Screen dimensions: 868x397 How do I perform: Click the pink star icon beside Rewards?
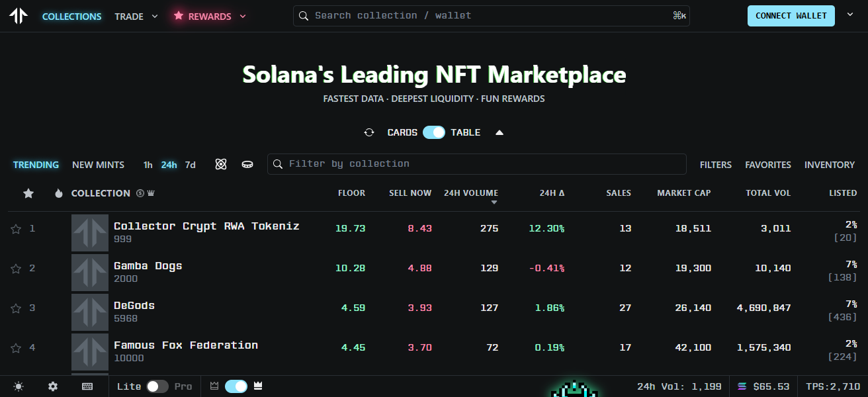click(178, 16)
